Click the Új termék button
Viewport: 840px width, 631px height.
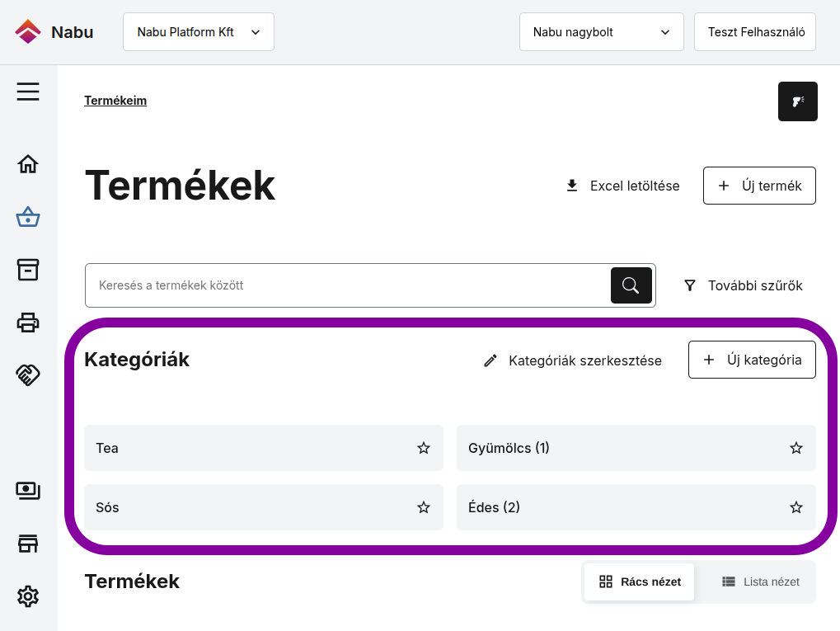click(759, 186)
